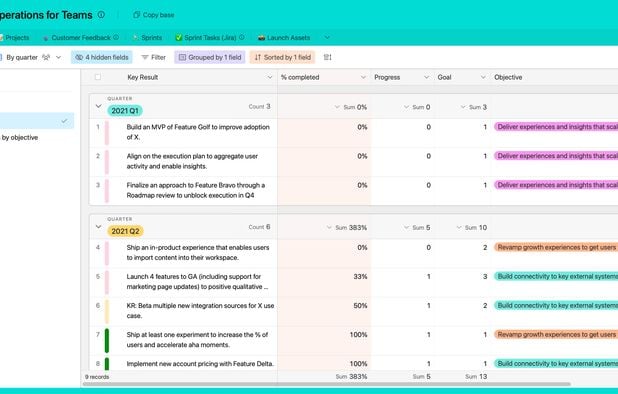Click the horizontal scrollbar at bottom
The height and width of the screenshot is (394, 618).
[x=326, y=384]
